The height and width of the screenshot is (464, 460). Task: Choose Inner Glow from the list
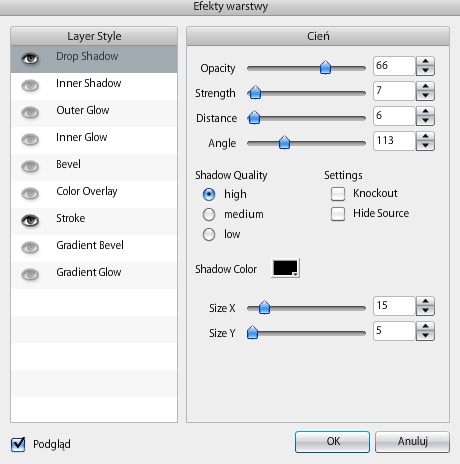click(x=94, y=140)
